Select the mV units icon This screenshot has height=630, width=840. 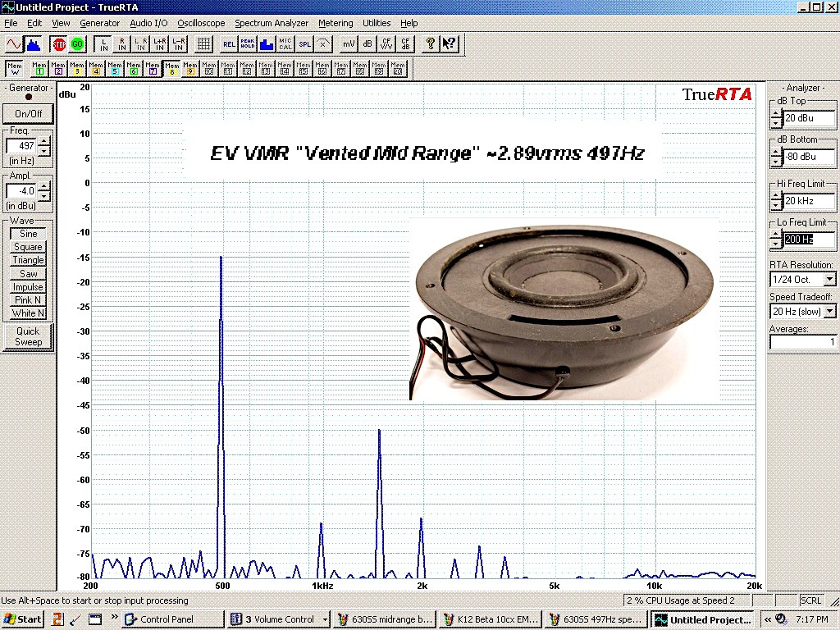tap(349, 44)
